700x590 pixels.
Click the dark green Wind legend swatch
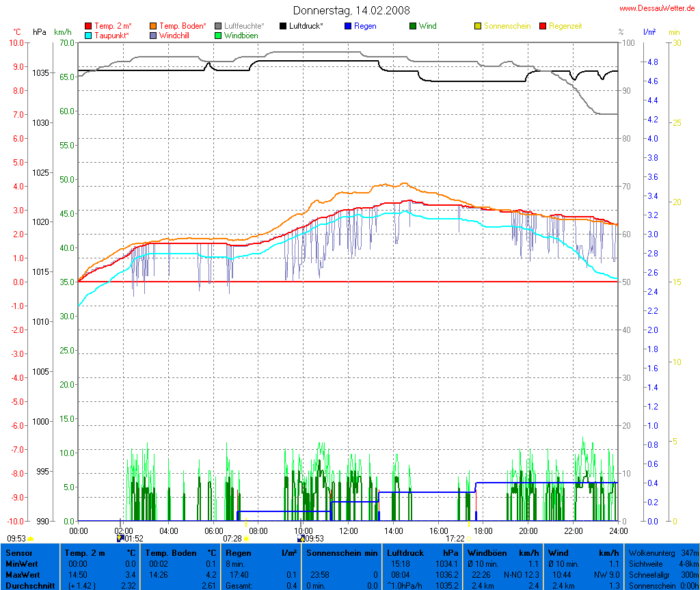point(413,26)
